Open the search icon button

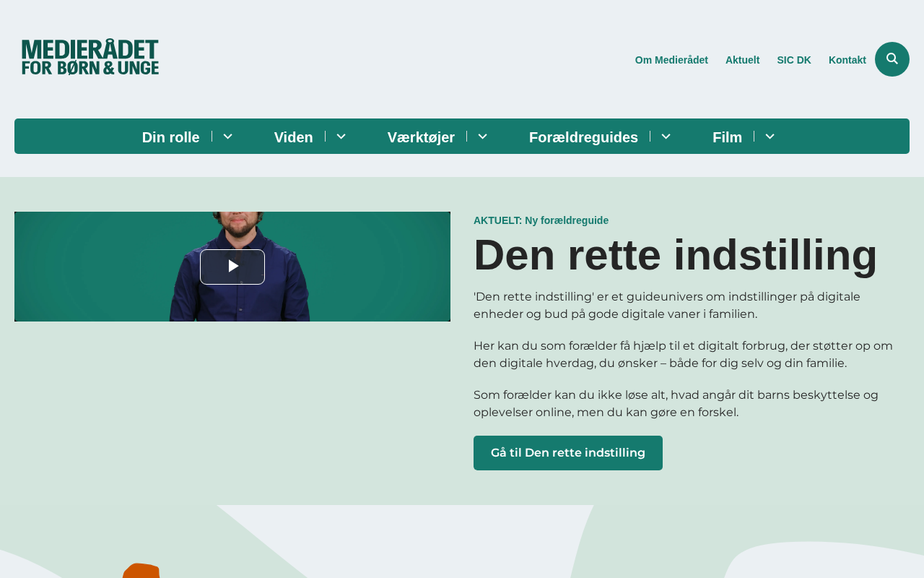tap(892, 59)
